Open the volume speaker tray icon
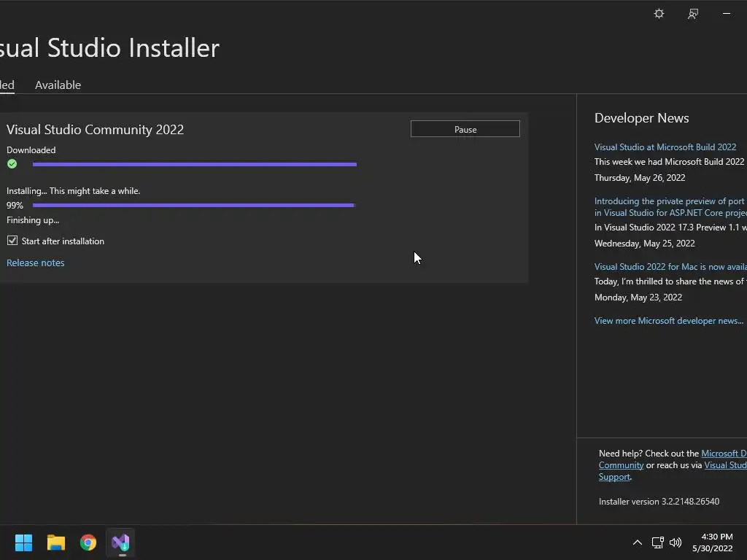 (x=676, y=542)
